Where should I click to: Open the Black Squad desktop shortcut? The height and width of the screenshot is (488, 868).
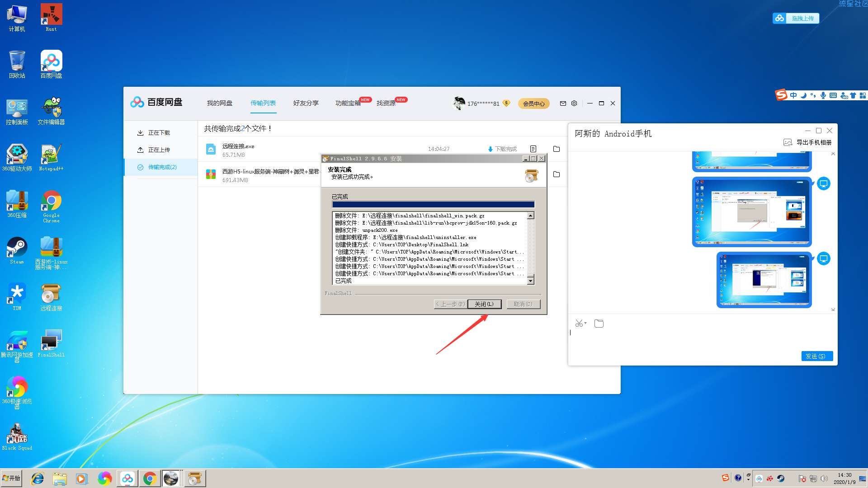(17, 437)
